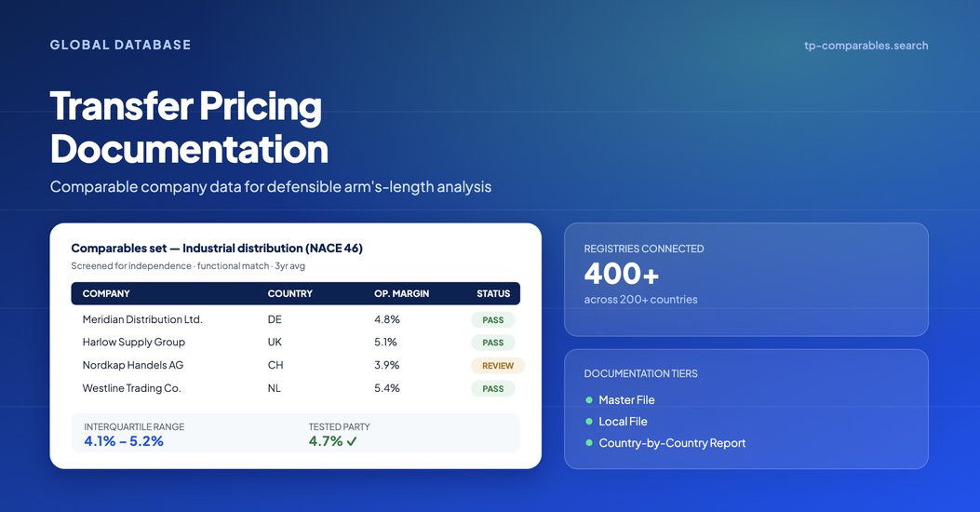Click the REVIEW badge for Nordkap Handels AG
Screen dimensions: 980x512
coord(498,366)
